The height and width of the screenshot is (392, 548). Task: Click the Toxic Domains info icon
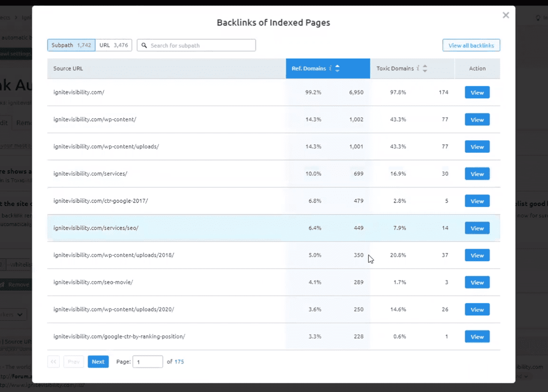pos(418,68)
